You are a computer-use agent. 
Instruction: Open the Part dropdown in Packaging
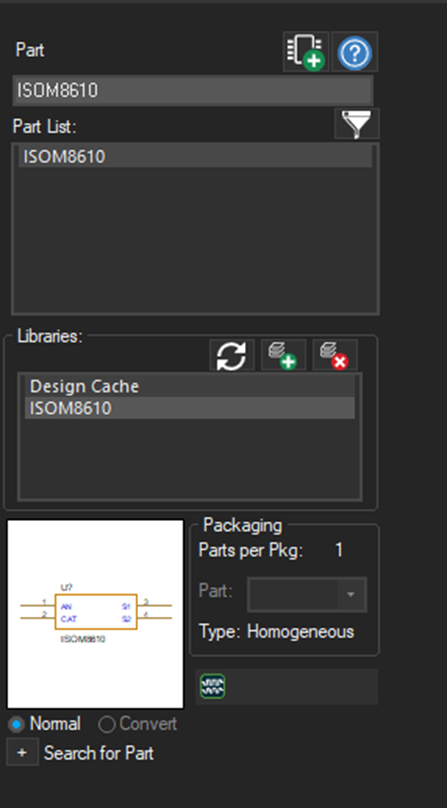(x=307, y=595)
